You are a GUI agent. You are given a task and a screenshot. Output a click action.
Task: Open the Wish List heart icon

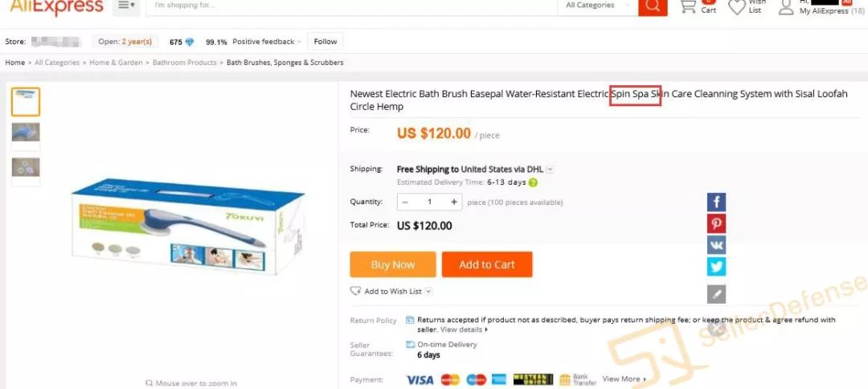tap(737, 7)
